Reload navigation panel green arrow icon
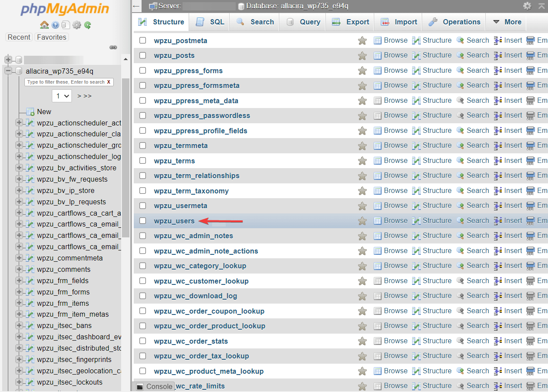This screenshot has height=392, width=548. click(x=88, y=25)
